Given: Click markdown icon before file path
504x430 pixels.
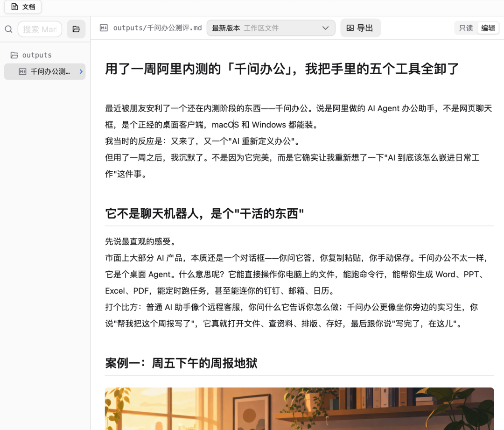Looking at the screenshot, I should tap(104, 28).
